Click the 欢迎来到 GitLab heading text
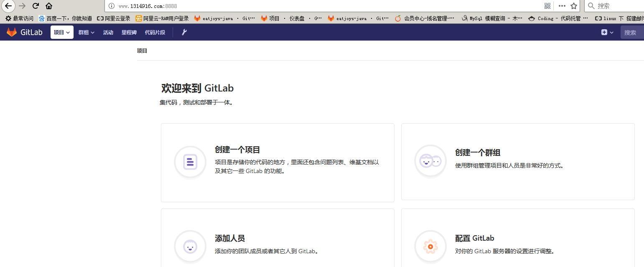 click(x=198, y=88)
